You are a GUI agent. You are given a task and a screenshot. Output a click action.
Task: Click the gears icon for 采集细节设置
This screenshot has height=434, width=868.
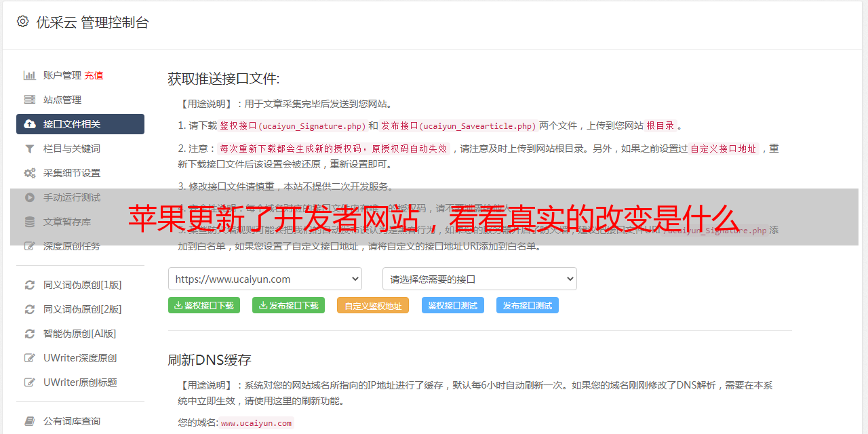30,173
